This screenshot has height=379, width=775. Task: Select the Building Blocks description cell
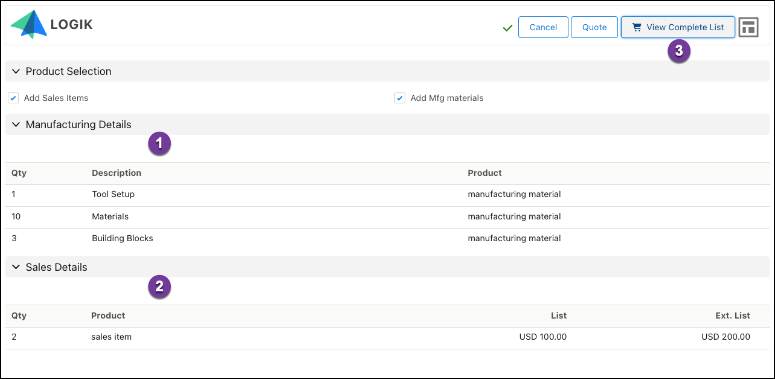pyautogui.click(x=123, y=238)
